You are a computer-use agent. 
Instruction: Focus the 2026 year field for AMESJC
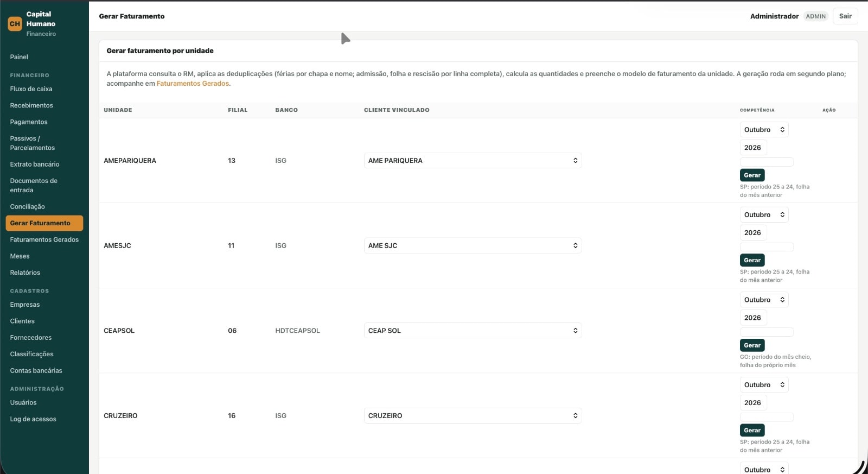[x=753, y=233]
